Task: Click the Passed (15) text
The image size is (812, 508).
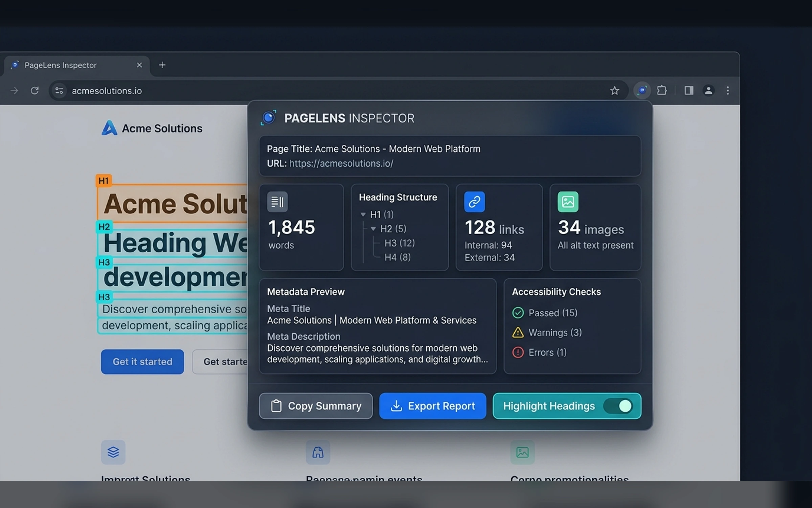Action: click(553, 313)
